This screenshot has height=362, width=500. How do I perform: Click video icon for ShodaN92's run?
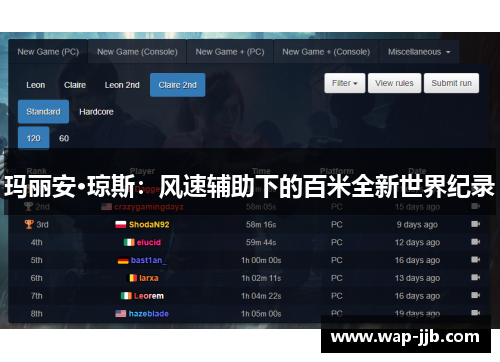pos(476,224)
